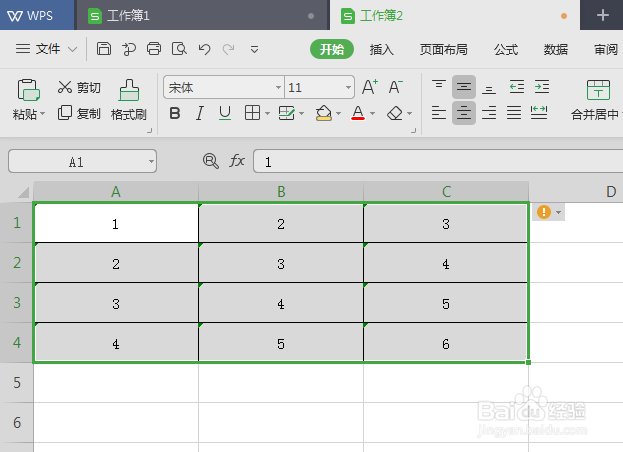This screenshot has height=452, width=623.
Task: Click the cell borders icon
Action: coord(253,113)
